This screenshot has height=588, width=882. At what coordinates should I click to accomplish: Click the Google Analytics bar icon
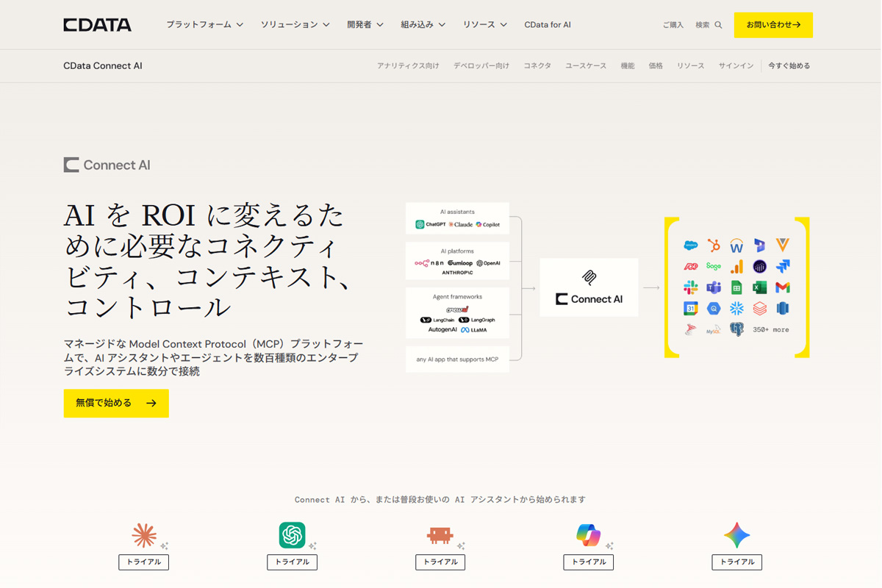[736, 266]
